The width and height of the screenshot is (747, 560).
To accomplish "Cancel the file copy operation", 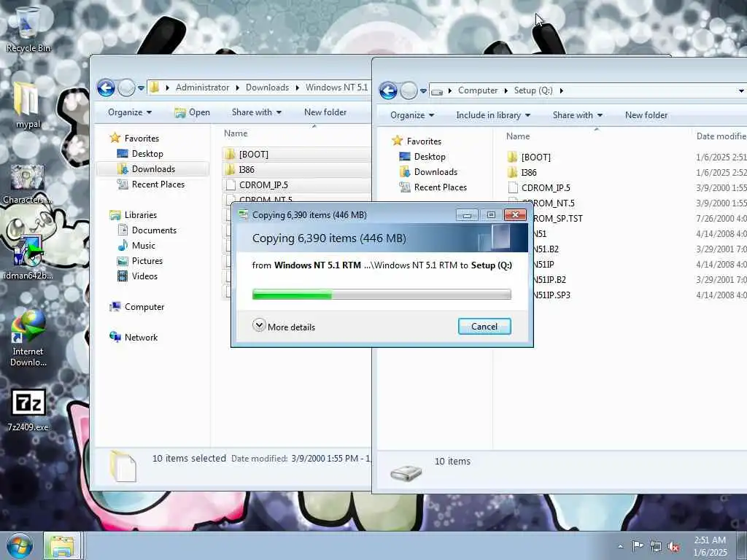I will [x=484, y=327].
